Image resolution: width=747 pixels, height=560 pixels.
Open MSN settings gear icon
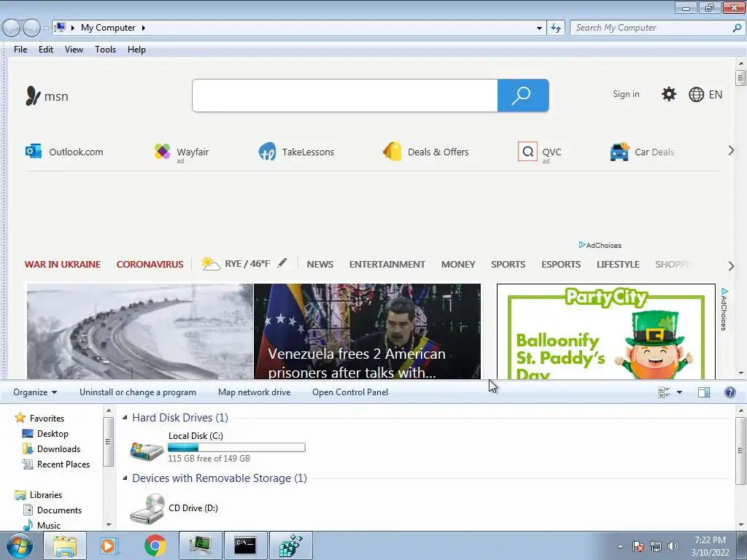(x=669, y=94)
